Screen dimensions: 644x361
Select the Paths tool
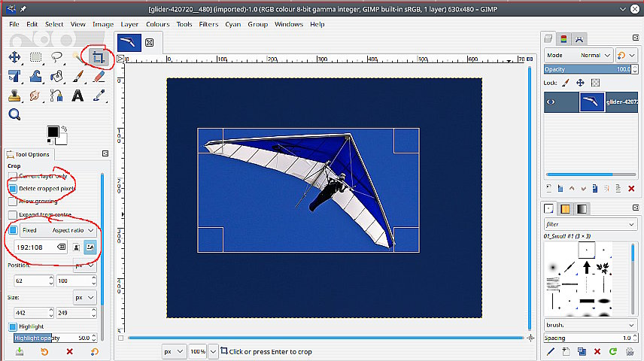(56, 96)
